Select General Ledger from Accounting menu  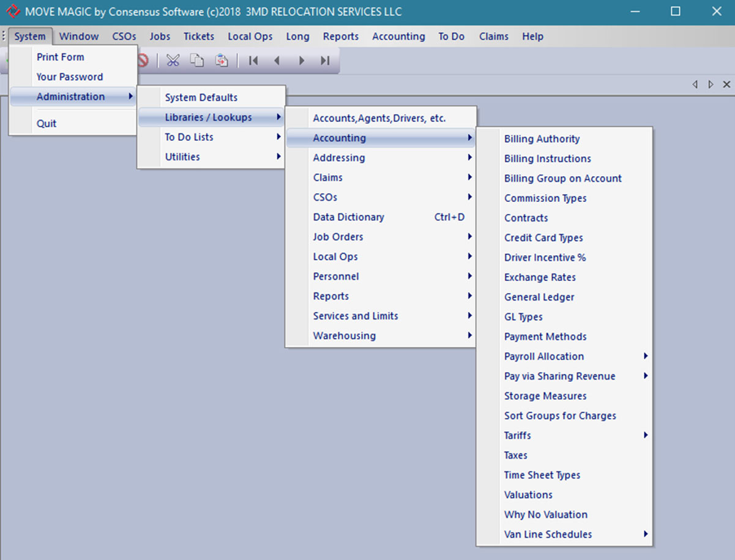tap(539, 297)
